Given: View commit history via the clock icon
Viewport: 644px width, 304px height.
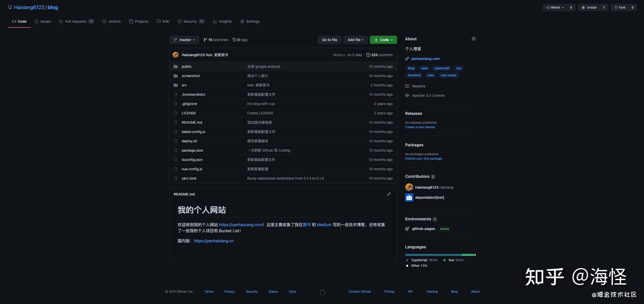Looking at the screenshot, I should [x=369, y=55].
